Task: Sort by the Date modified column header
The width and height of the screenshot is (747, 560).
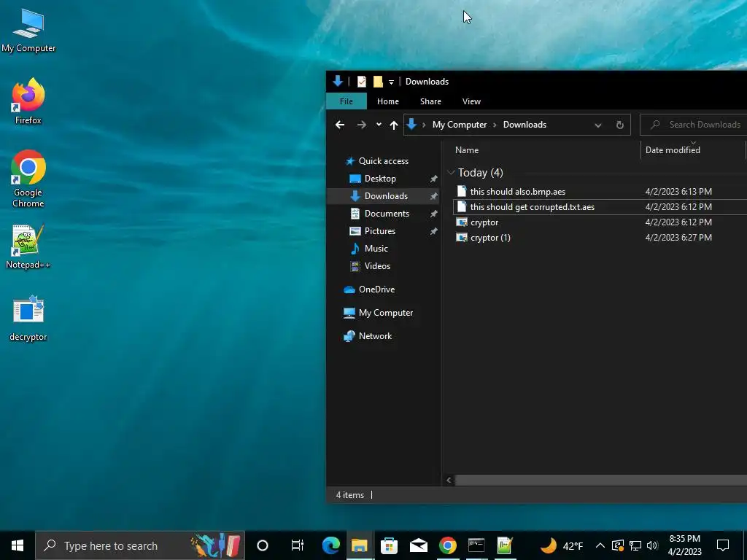Action: 672,150
